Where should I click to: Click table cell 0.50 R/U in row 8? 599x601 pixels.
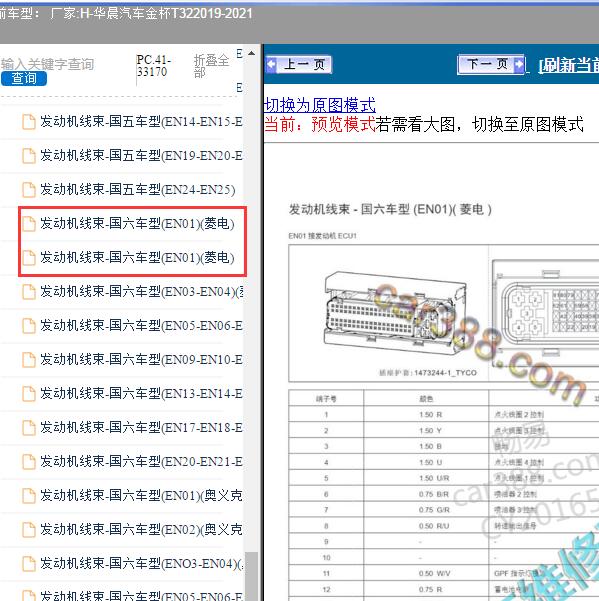point(434,526)
